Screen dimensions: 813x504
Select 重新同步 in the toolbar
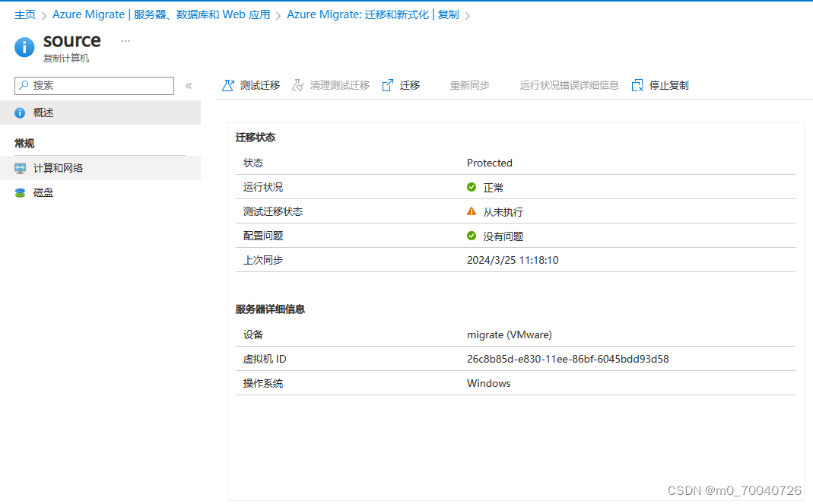[x=469, y=86]
